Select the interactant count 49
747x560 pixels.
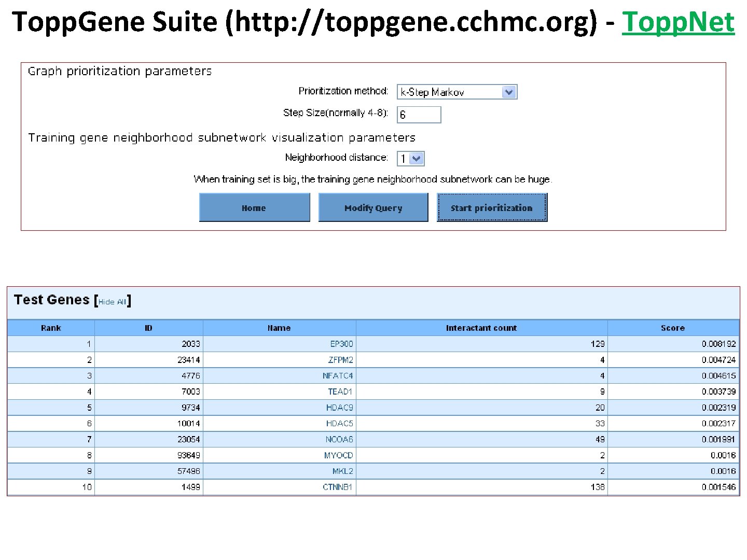click(600, 440)
